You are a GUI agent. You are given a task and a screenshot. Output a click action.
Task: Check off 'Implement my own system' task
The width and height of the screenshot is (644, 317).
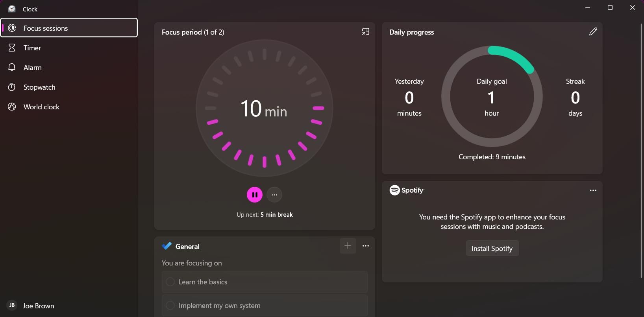coord(170,306)
